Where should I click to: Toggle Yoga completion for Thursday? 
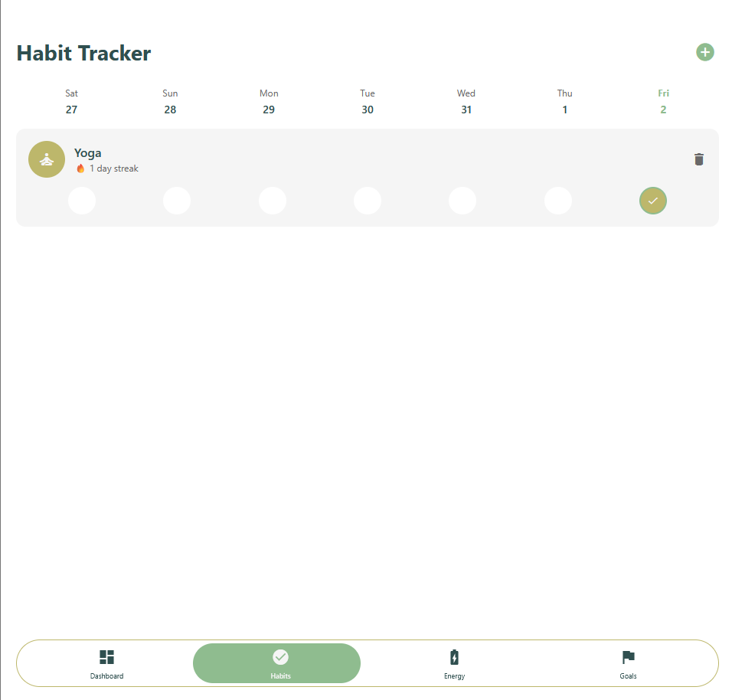(557, 201)
